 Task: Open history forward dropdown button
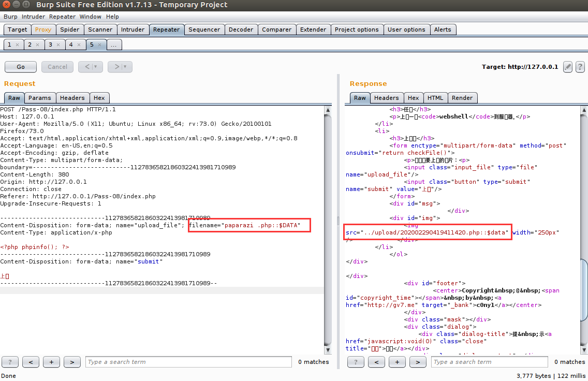click(x=120, y=67)
